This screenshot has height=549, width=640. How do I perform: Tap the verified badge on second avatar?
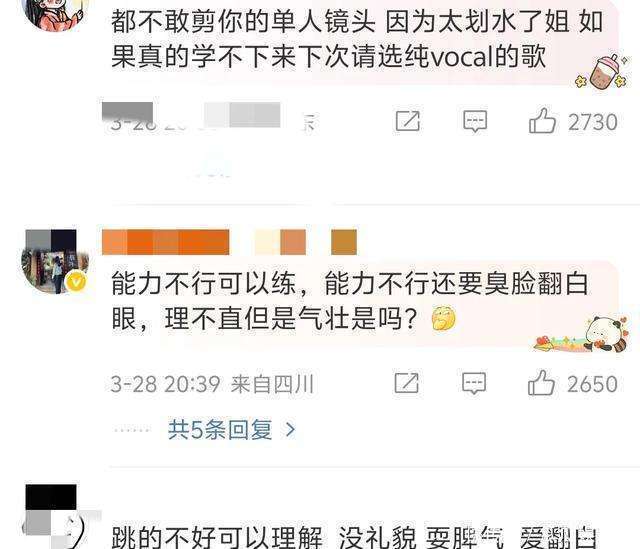[x=77, y=282]
